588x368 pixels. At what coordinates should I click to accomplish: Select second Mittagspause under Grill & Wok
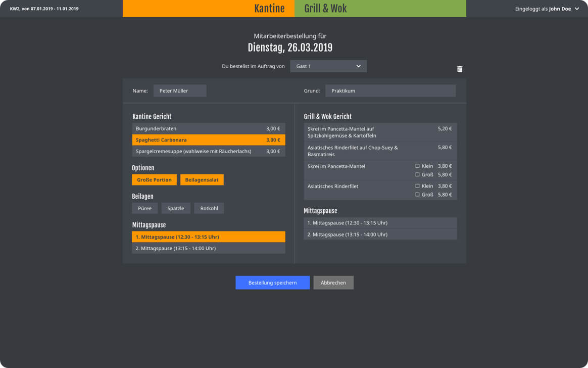pos(380,235)
